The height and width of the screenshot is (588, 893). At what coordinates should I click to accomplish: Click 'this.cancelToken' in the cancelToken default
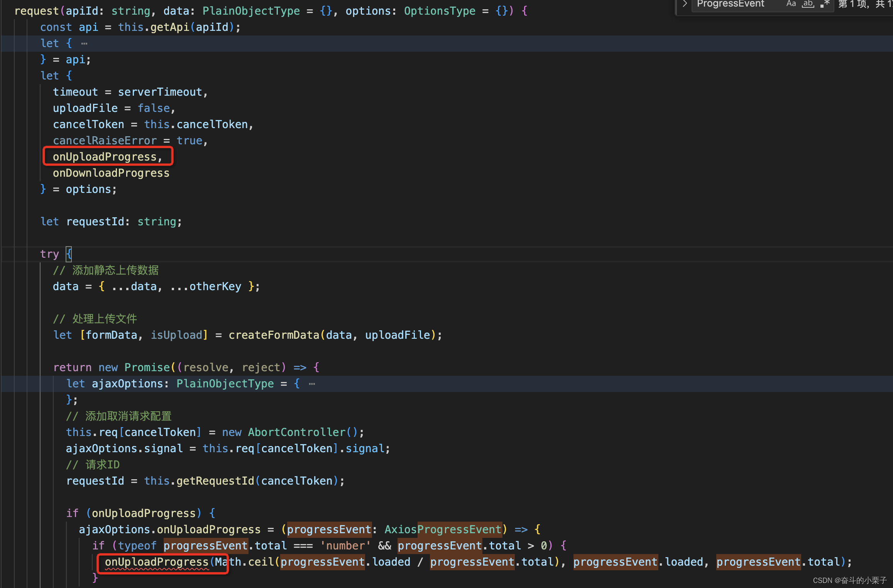pyautogui.click(x=196, y=125)
